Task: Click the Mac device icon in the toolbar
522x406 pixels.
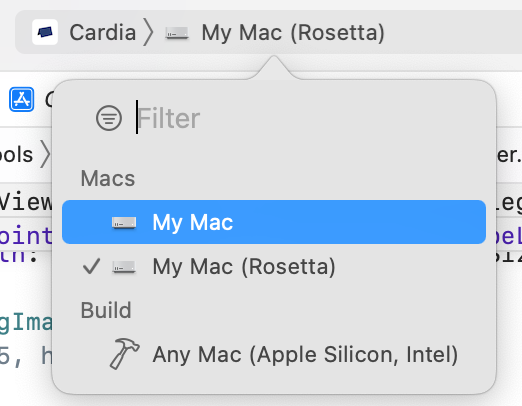Action: pyautogui.click(x=177, y=33)
